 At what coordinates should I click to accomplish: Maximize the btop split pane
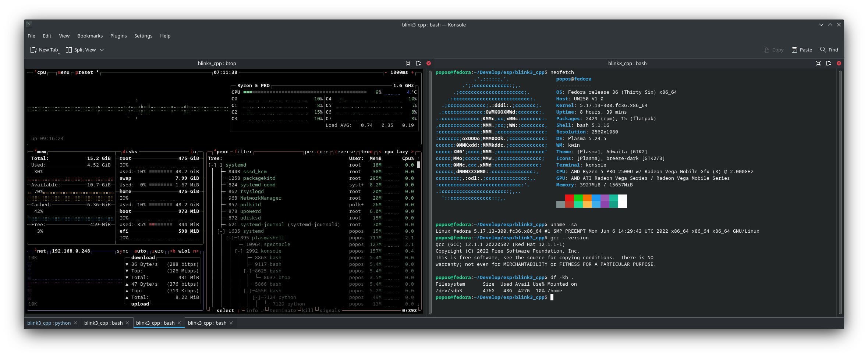[408, 63]
